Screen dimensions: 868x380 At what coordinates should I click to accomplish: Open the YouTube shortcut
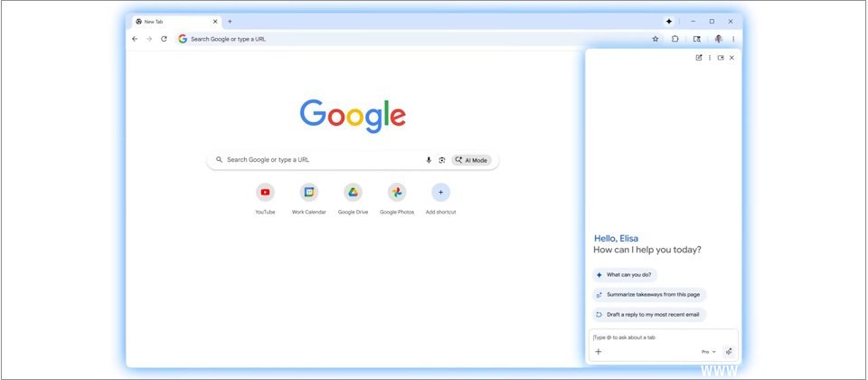pyautogui.click(x=265, y=192)
